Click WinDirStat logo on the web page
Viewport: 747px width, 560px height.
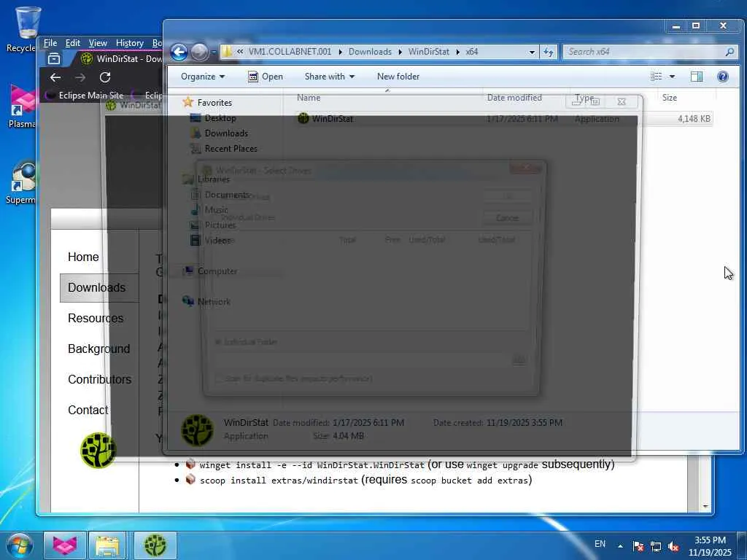click(98, 450)
